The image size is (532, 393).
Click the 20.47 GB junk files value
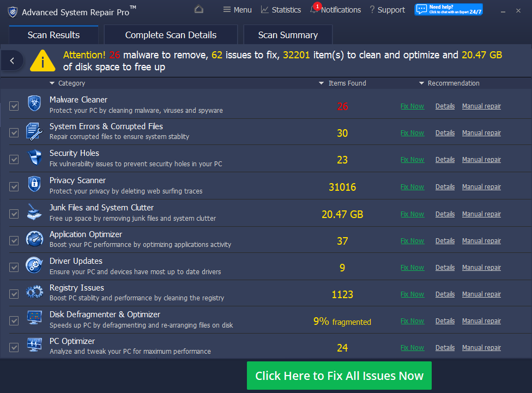pos(342,214)
